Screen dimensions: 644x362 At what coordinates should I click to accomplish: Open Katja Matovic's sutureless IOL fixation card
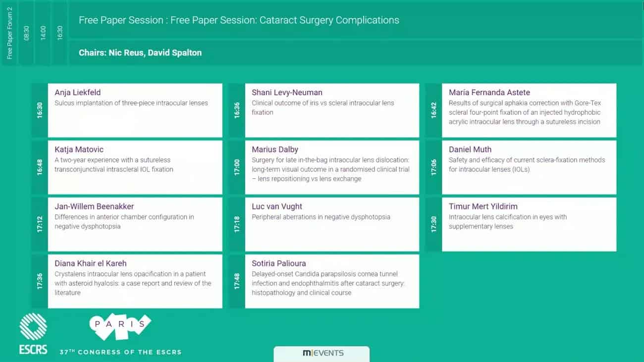tap(127, 167)
